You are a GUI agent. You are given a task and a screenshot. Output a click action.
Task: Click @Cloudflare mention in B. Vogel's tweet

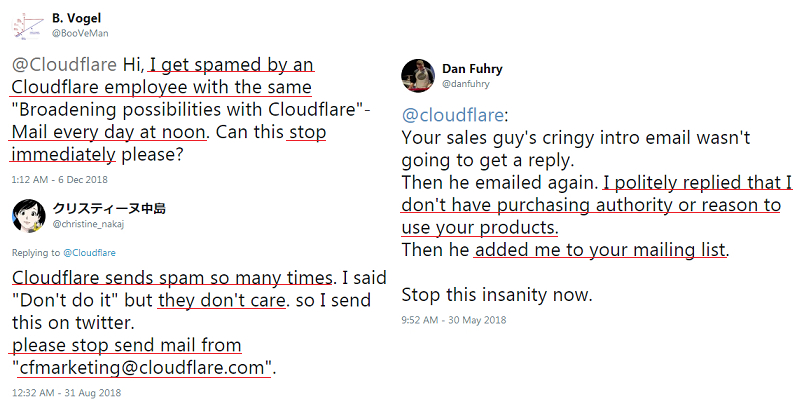click(63, 65)
